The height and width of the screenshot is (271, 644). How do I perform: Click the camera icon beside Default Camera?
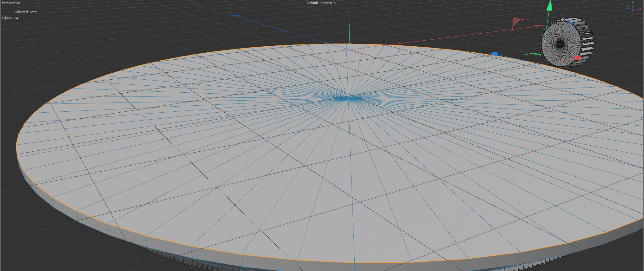click(334, 3)
